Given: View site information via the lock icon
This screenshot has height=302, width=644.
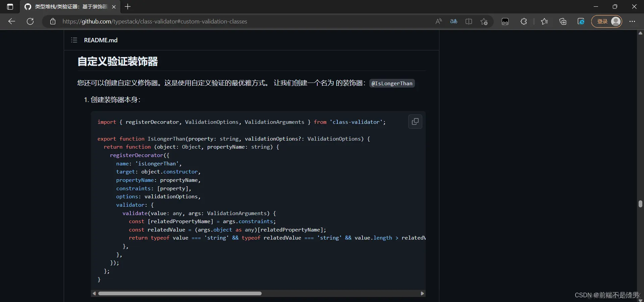Looking at the screenshot, I should pos(53,21).
